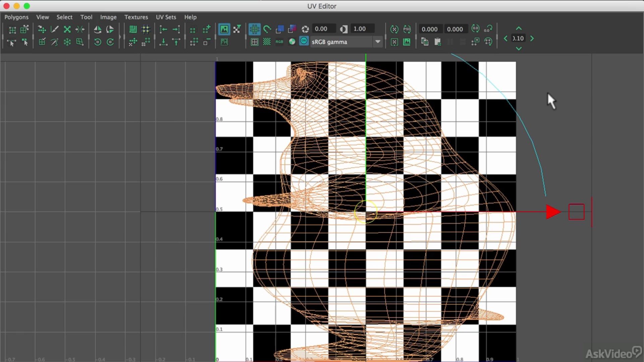
Task: Click the Copy UVs icon
Action: tap(425, 42)
